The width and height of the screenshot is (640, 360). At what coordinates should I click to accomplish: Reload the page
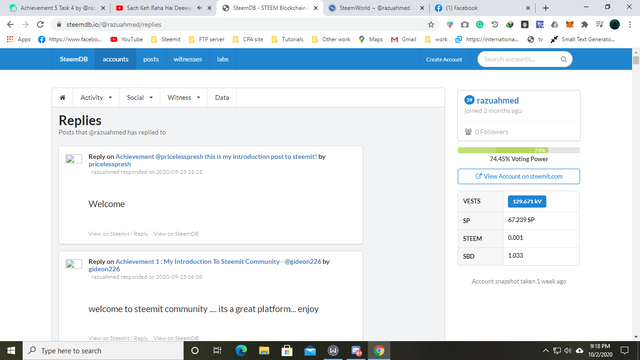click(x=40, y=24)
